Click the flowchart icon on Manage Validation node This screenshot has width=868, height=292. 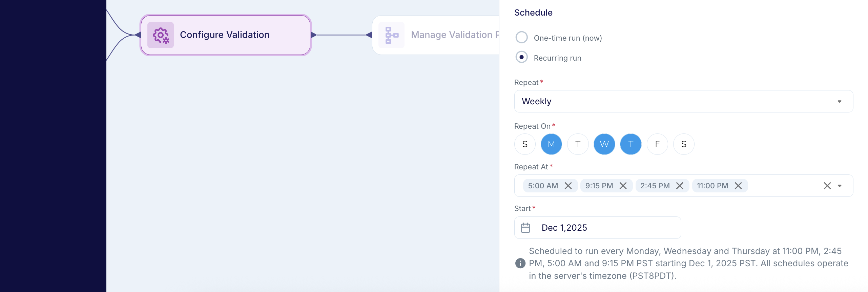(x=391, y=35)
